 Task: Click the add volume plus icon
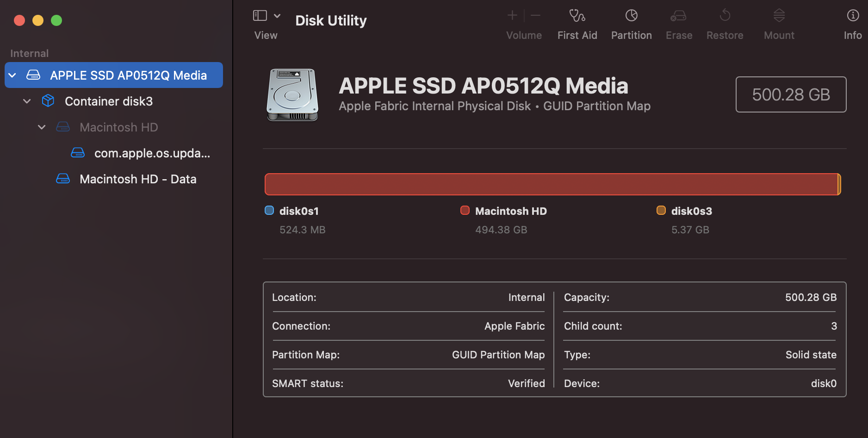(512, 16)
